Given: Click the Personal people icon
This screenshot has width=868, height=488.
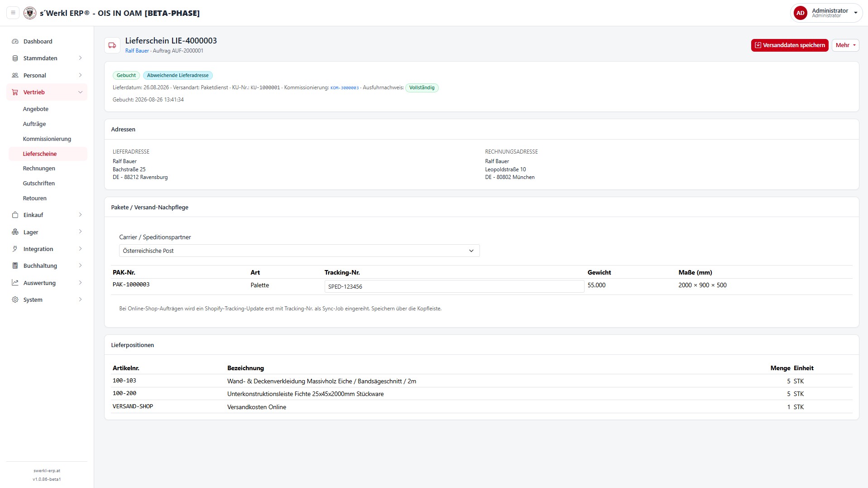Looking at the screenshot, I should click(15, 75).
